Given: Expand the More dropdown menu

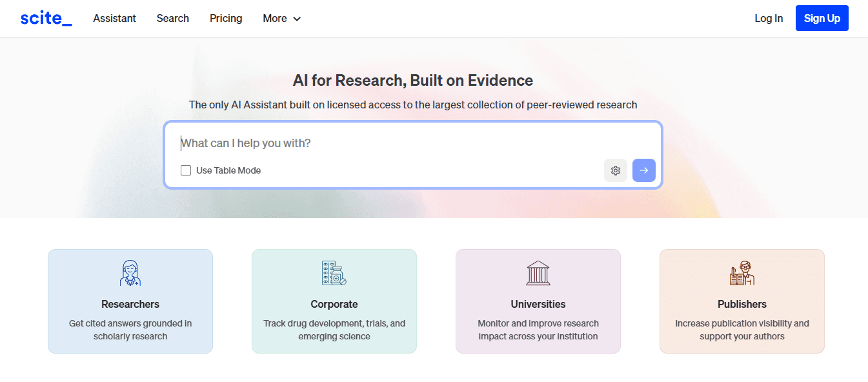Looking at the screenshot, I should pos(282,18).
